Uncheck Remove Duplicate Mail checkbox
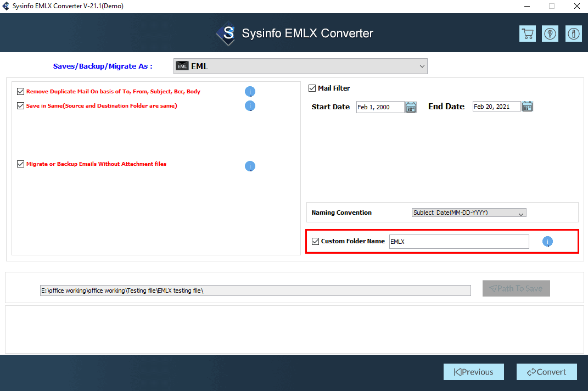 [21, 92]
